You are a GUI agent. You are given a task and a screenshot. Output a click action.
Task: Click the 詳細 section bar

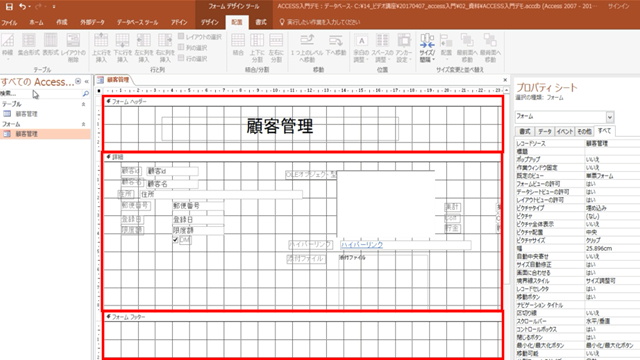click(x=302, y=157)
